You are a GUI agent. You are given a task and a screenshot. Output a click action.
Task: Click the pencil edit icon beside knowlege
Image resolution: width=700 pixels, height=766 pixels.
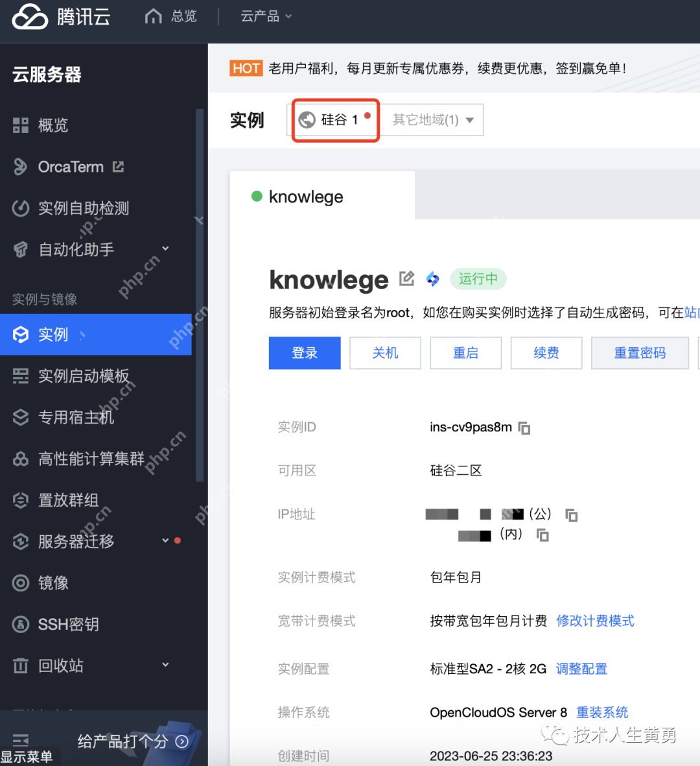point(406,278)
